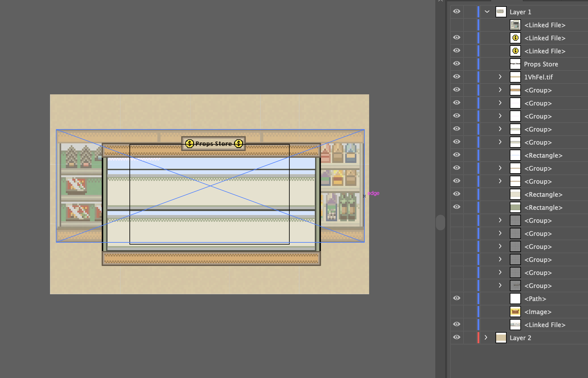Hide the Rectangle with beige thumbnail
The width and height of the screenshot is (588, 378).
click(x=456, y=194)
